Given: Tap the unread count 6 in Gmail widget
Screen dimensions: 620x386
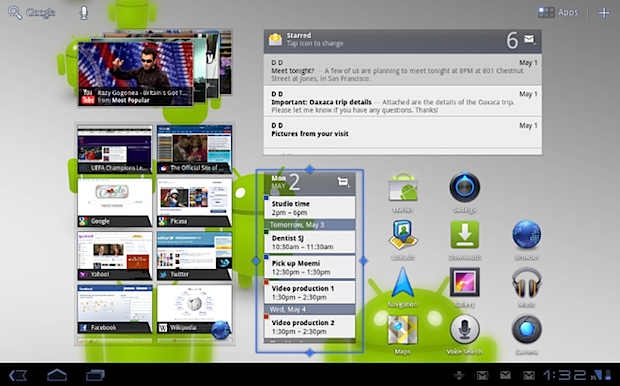Looking at the screenshot, I should (512, 40).
